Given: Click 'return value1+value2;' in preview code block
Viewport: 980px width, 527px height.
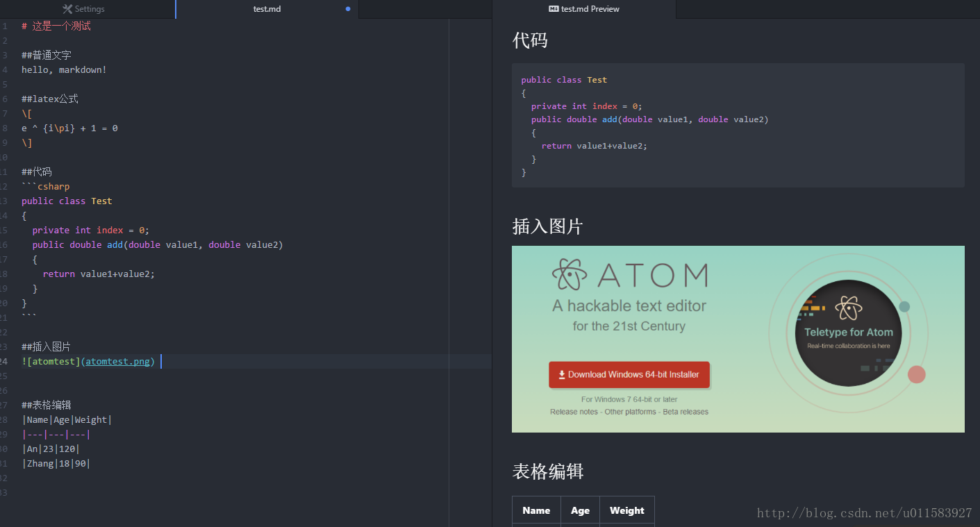Looking at the screenshot, I should point(595,146).
